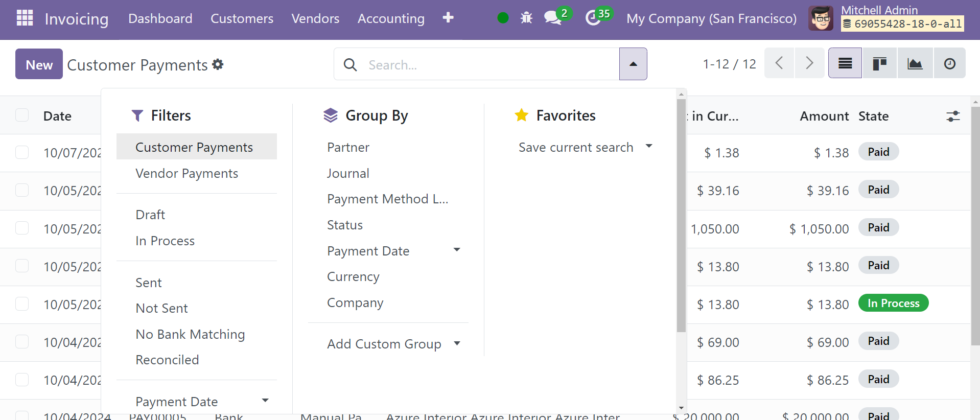Check the $39.16 payment row checkbox

22,190
